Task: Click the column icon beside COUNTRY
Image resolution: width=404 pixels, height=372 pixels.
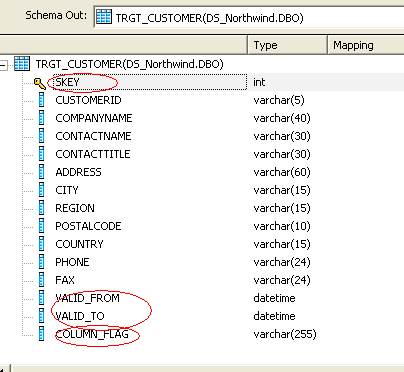Action: pos(42,244)
